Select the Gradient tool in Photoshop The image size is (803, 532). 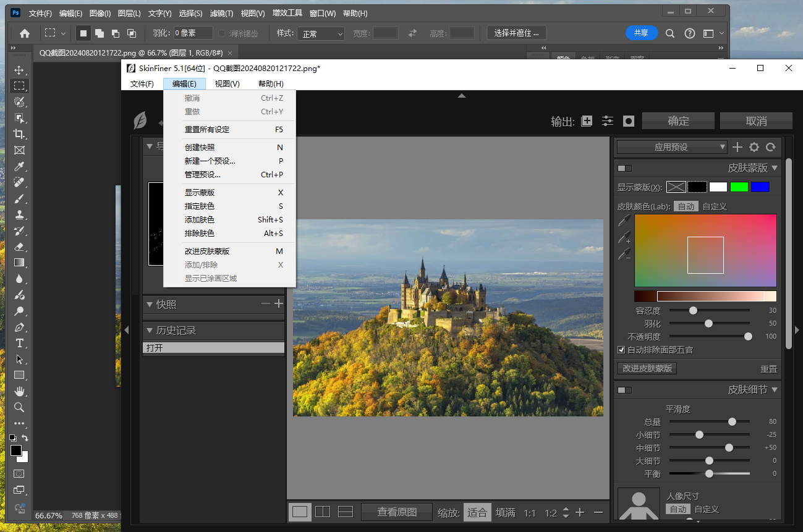tap(19, 263)
